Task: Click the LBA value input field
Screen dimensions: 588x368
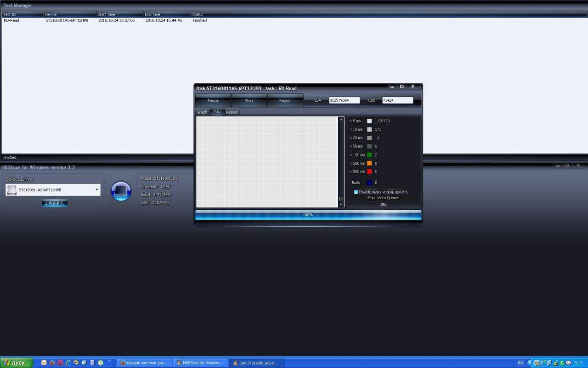Action: coord(344,100)
